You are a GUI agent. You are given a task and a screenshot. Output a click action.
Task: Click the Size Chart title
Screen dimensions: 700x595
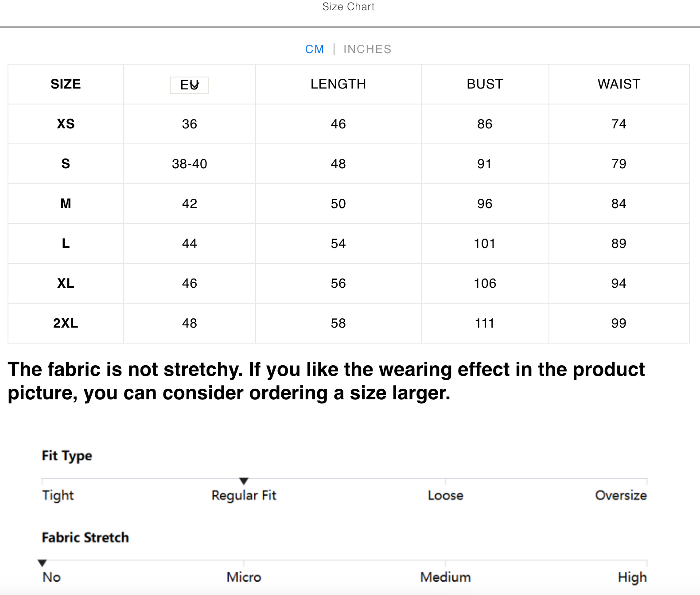pyautogui.click(x=349, y=7)
